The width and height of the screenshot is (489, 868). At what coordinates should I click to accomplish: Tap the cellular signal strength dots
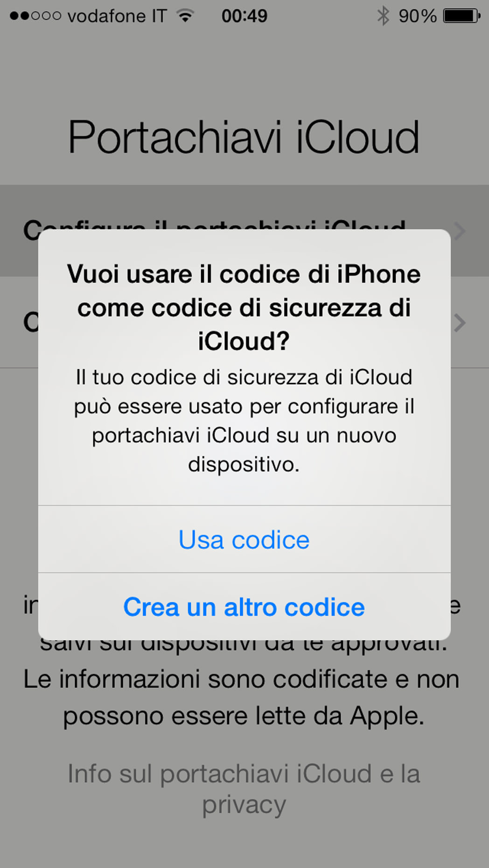tap(35, 16)
